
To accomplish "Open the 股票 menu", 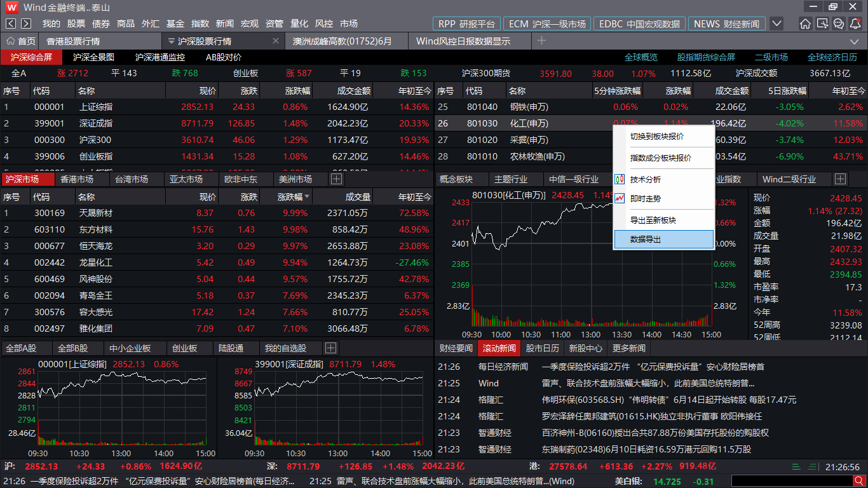I will 76,24.
